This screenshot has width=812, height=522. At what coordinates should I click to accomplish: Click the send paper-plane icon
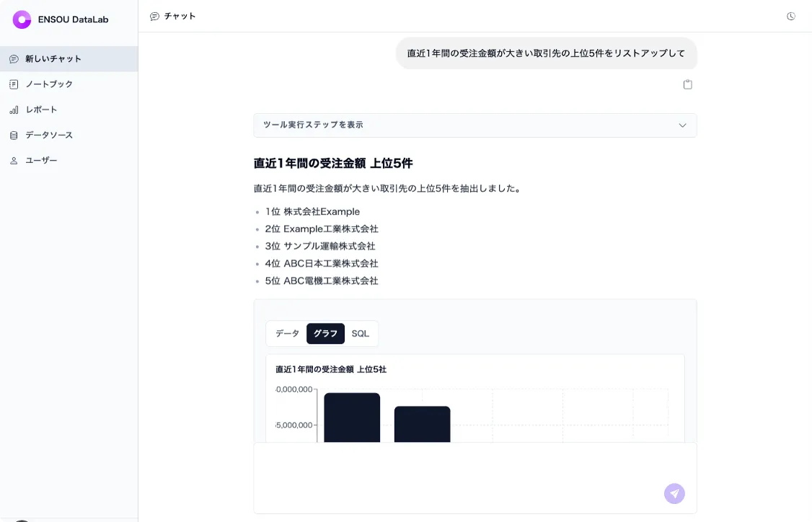(674, 494)
